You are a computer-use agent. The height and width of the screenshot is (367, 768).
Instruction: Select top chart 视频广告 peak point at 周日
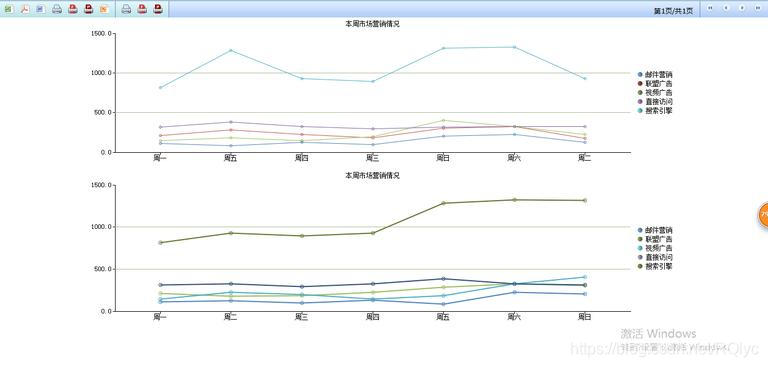(x=443, y=121)
